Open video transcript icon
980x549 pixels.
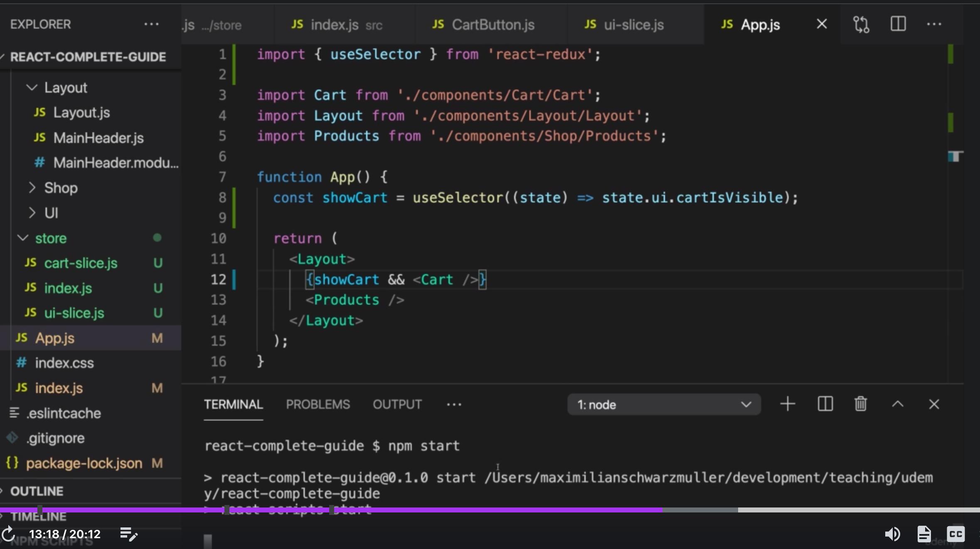click(x=924, y=534)
